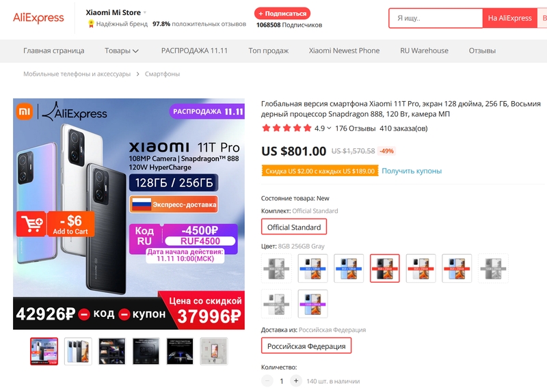547x392 pixels.
Task: Select the red-outlined gray phone variant
Action: (x=384, y=268)
